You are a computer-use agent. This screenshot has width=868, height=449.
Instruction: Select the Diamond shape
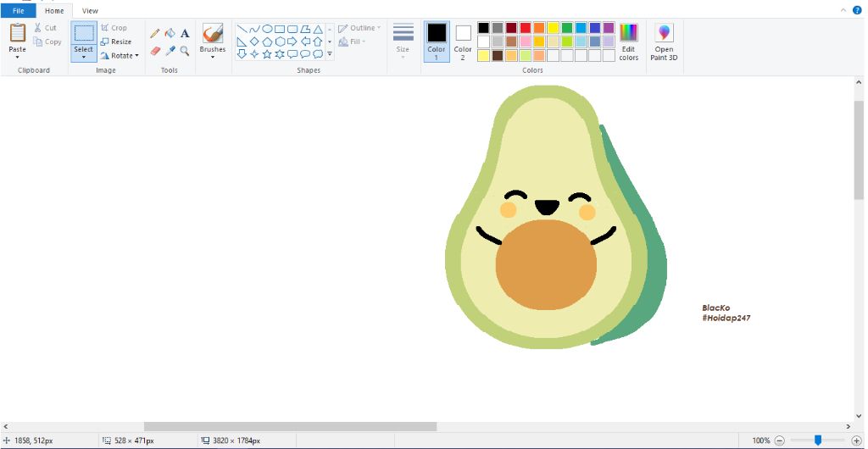pyautogui.click(x=254, y=42)
